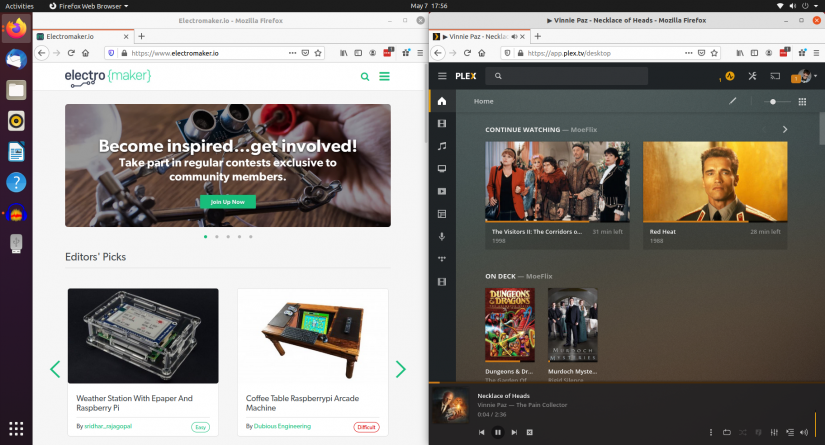Skip to the next track in Plex
The height and width of the screenshot is (445, 825).
pyautogui.click(x=514, y=432)
